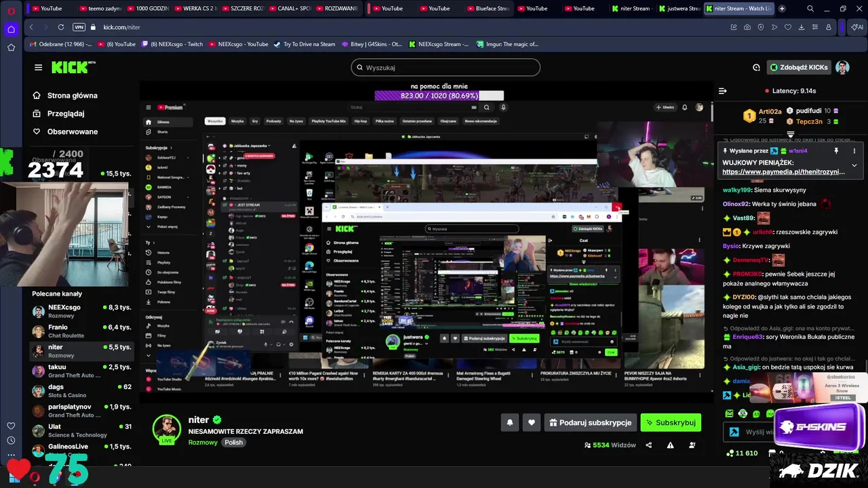Search open tabs with magnifier icon

pos(810,9)
